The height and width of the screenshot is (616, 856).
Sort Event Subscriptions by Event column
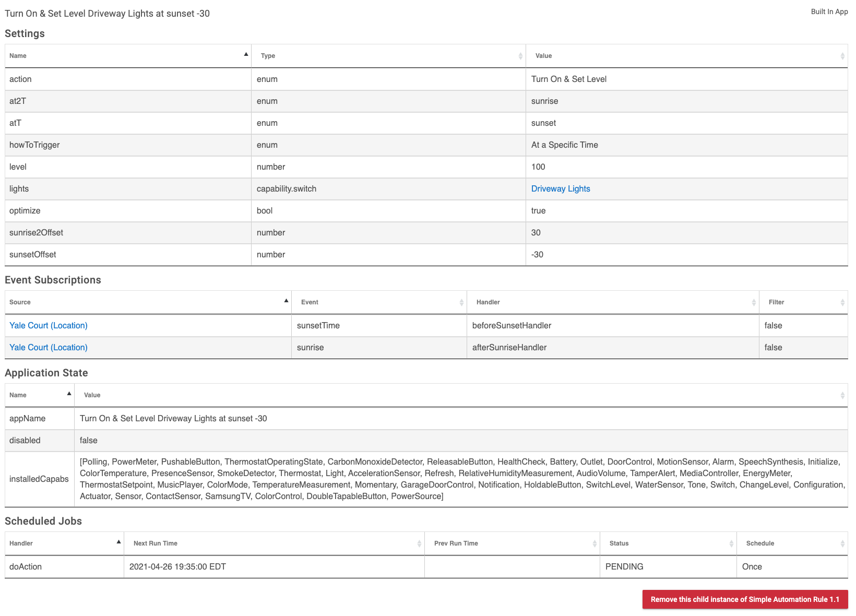[379, 302]
